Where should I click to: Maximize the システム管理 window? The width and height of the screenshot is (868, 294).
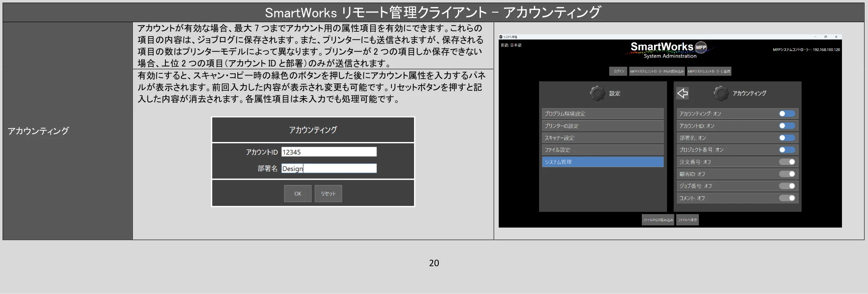pyautogui.click(x=825, y=37)
